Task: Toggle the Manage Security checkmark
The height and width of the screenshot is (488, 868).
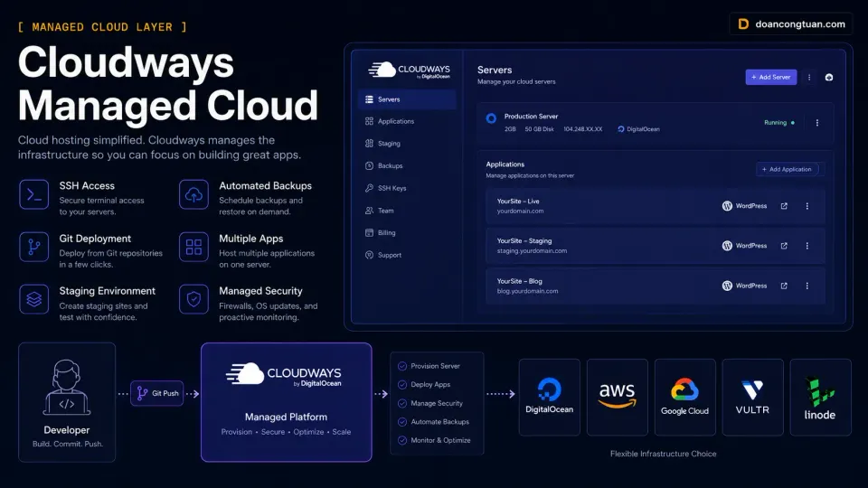Action: 402,403
